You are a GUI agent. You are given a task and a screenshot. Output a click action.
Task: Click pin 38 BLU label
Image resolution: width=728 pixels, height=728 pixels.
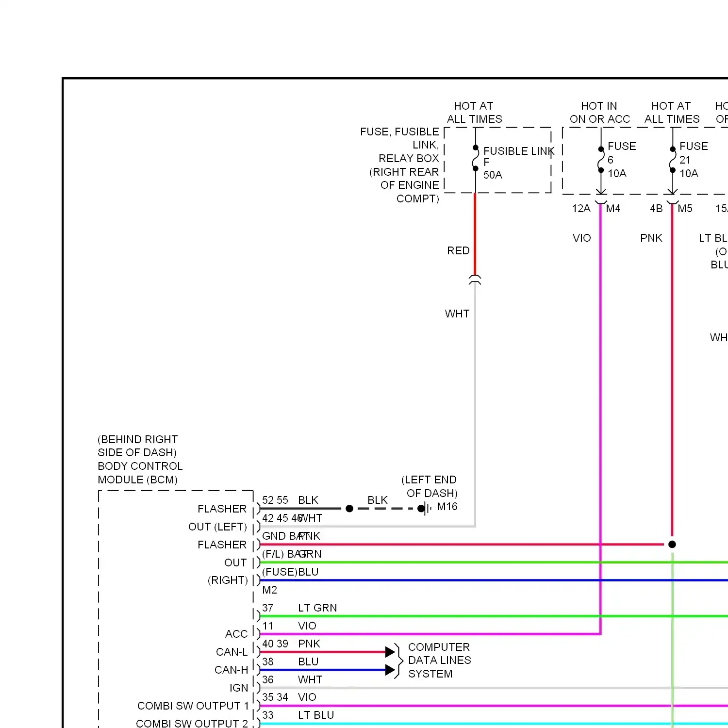[x=290, y=662]
